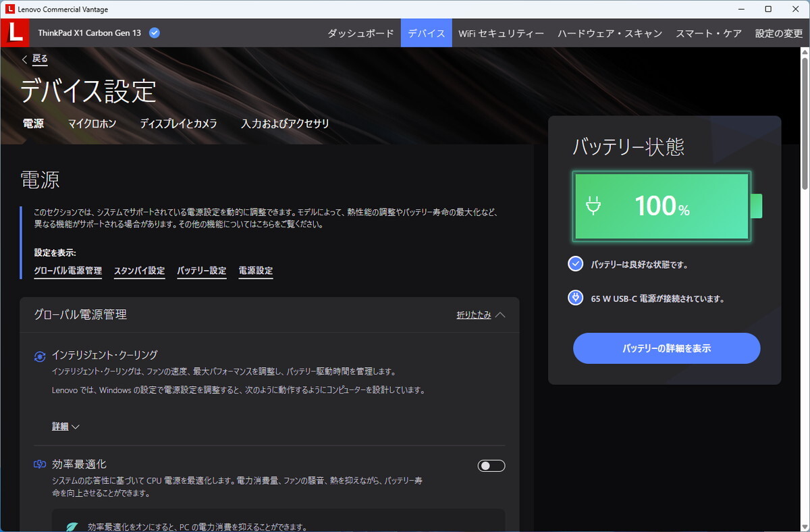Switch to the 入力およびアクセサリ tab

[285, 124]
